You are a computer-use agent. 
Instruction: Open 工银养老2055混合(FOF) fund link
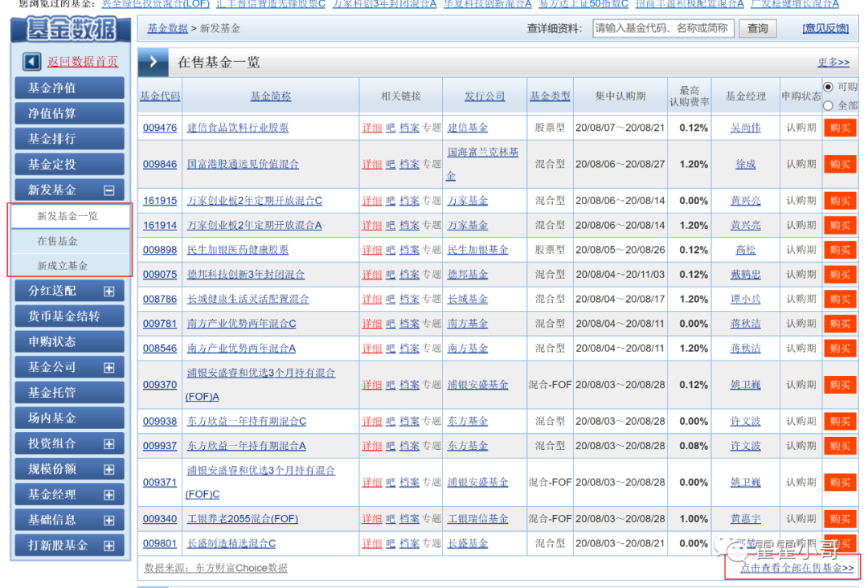coord(243,519)
